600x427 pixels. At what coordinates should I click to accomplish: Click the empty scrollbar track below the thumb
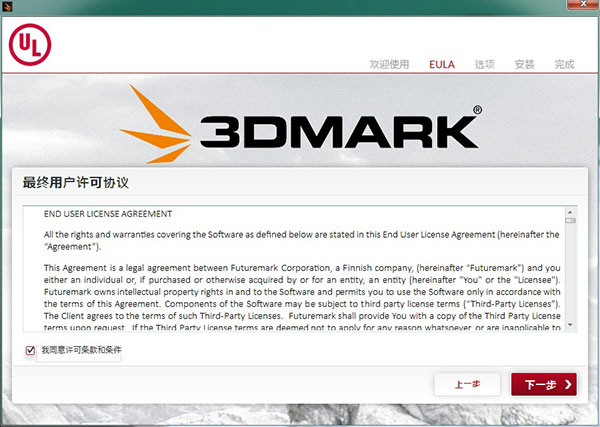point(570,280)
